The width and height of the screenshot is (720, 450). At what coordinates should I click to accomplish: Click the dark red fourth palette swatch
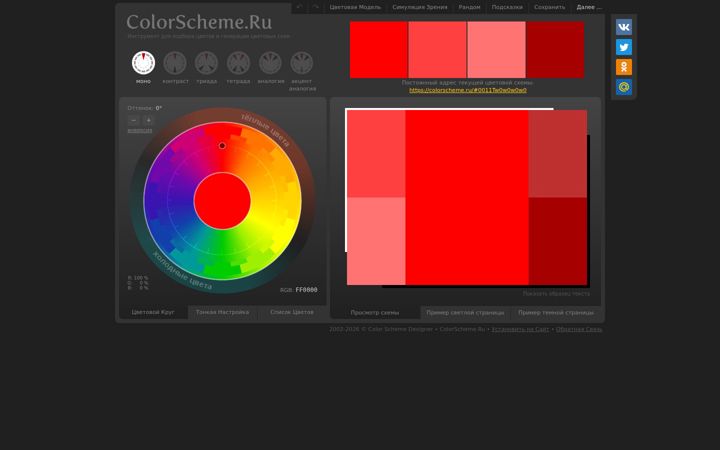pyautogui.click(x=555, y=50)
